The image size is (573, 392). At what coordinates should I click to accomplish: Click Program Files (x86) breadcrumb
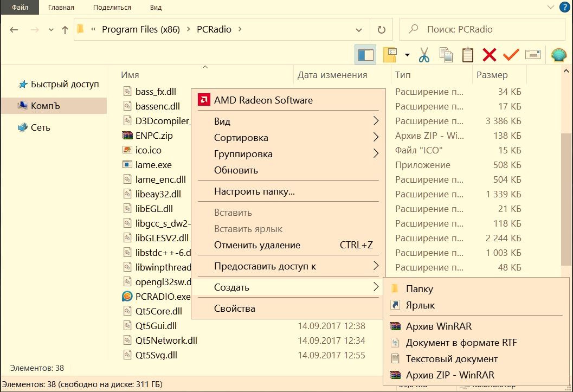[141, 29]
